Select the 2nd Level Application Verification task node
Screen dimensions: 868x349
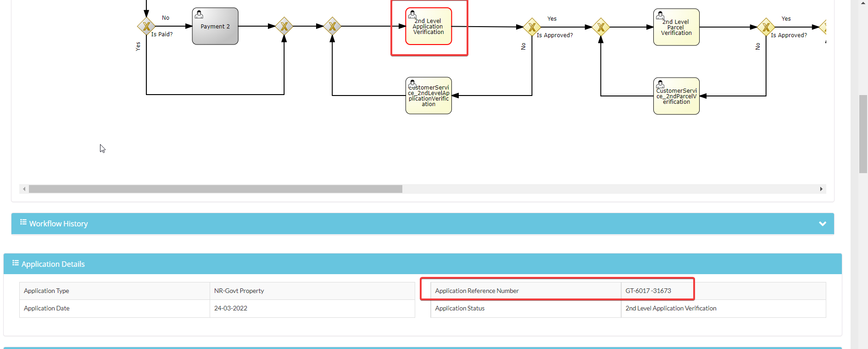click(428, 26)
